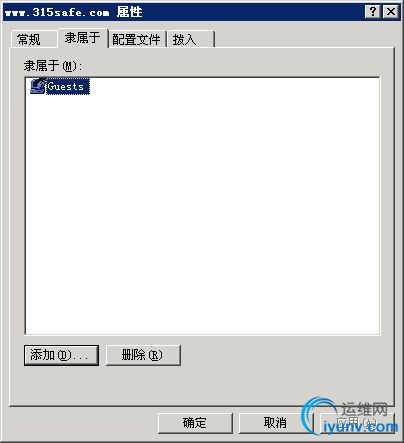Select the Guests entry text
Image resolution: width=404 pixels, height=443 pixels.
tap(68, 86)
